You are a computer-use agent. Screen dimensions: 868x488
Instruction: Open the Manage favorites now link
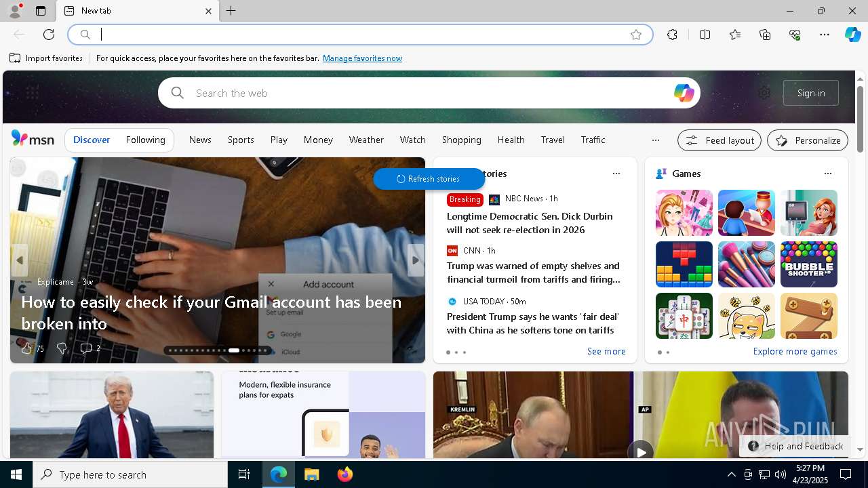(362, 58)
